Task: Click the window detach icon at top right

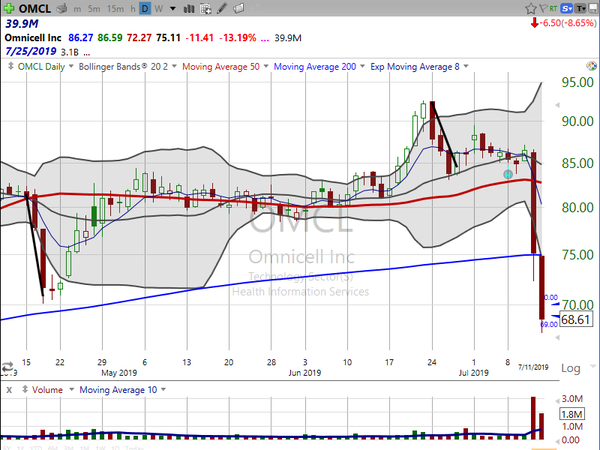Action: click(x=594, y=8)
